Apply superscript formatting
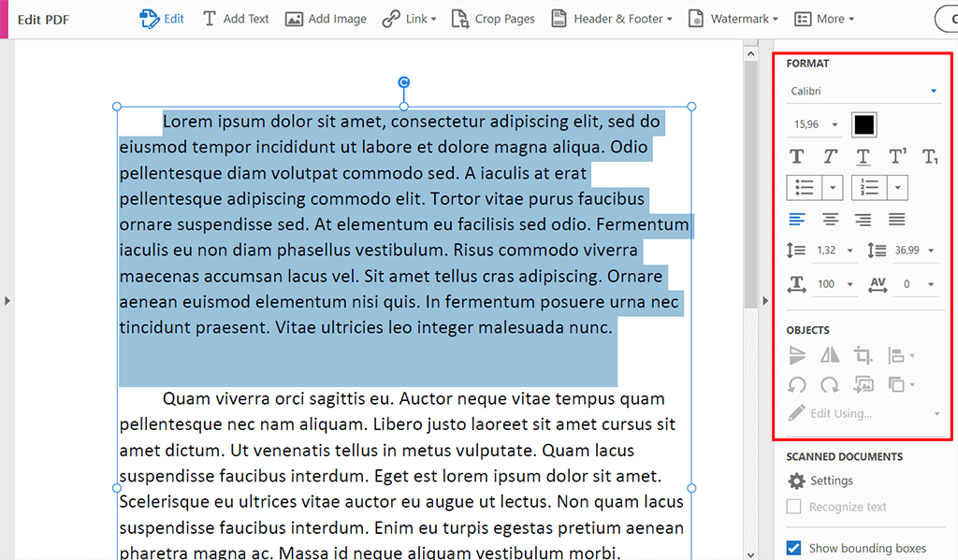The height and width of the screenshot is (560, 958). (897, 157)
